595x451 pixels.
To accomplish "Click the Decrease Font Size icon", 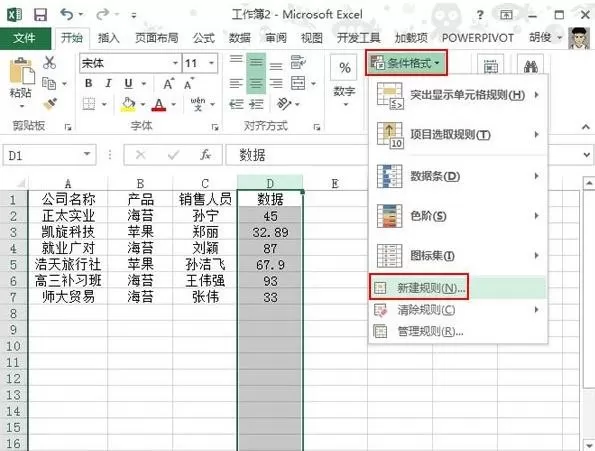I will point(189,83).
